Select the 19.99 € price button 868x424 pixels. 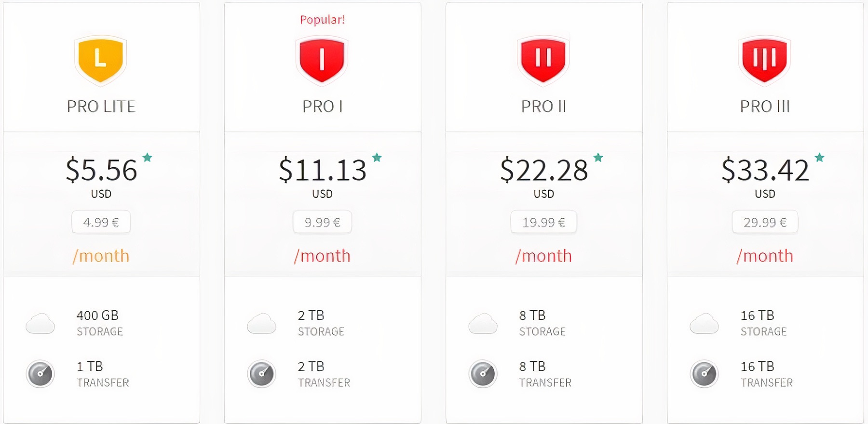coord(543,222)
